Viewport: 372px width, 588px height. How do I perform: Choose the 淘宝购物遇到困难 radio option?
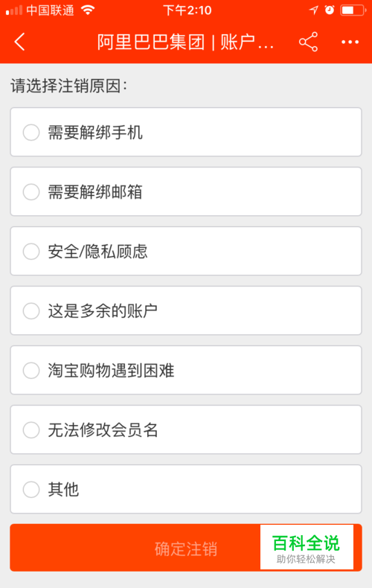pos(31,371)
